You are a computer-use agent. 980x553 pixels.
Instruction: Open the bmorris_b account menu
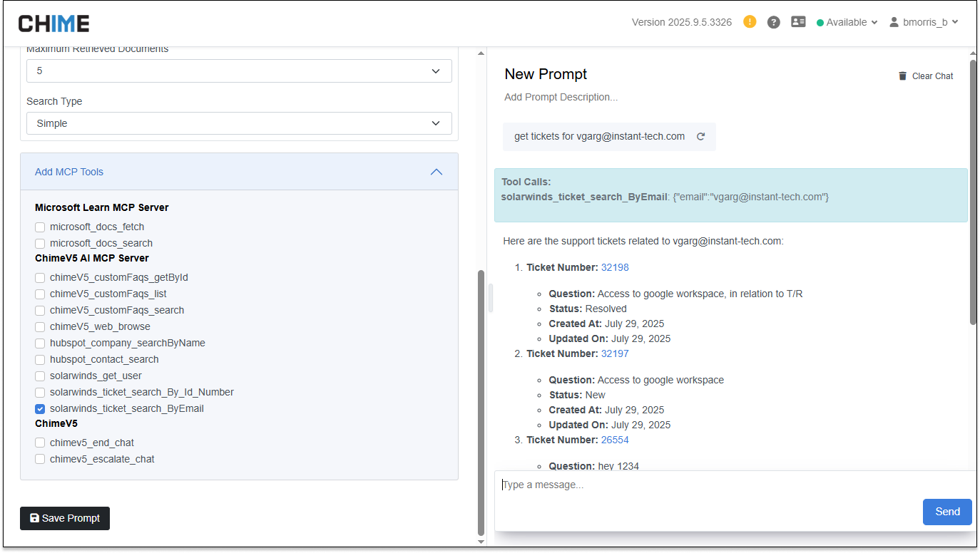click(x=924, y=22)
